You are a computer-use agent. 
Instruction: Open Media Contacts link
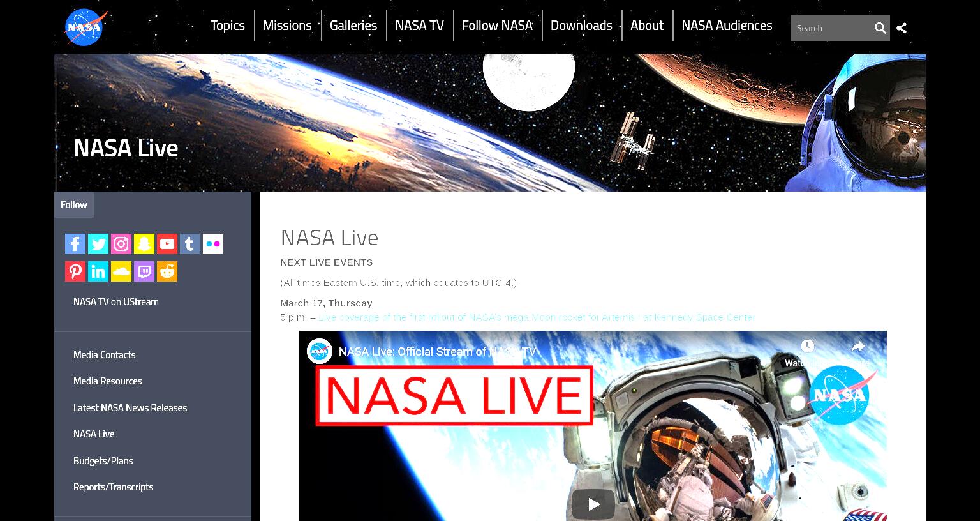105,355
